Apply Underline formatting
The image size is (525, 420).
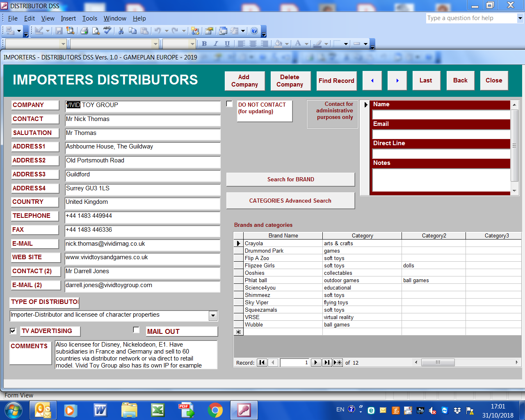pyautogui.click(x=227, y=44)
